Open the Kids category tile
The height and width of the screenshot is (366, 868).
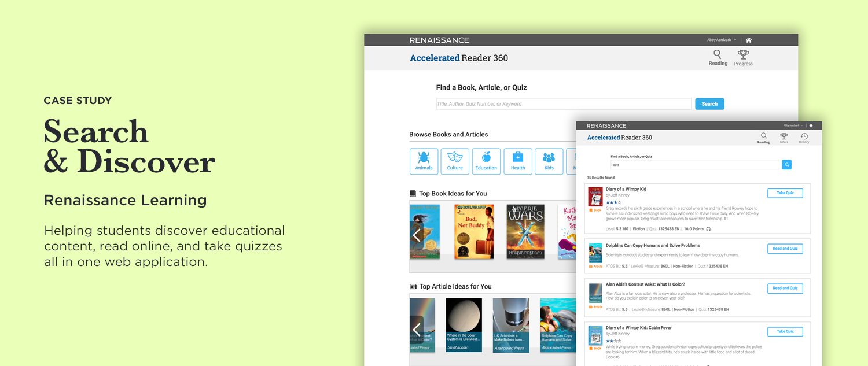549,161
